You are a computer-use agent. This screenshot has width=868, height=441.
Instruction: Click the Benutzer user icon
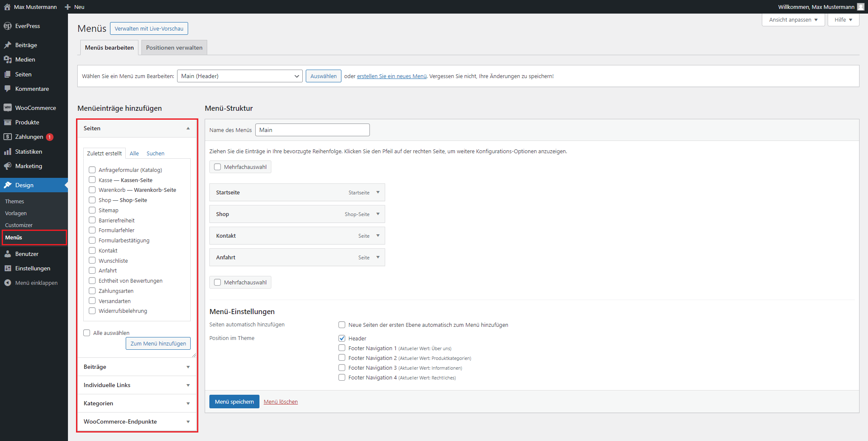(x=8, y=254)
